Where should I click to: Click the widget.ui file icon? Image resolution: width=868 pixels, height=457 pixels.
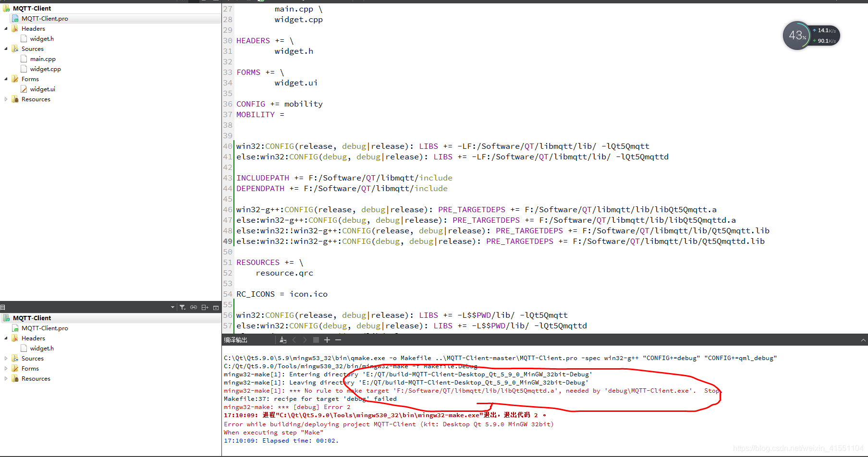[x=24, y=89]
